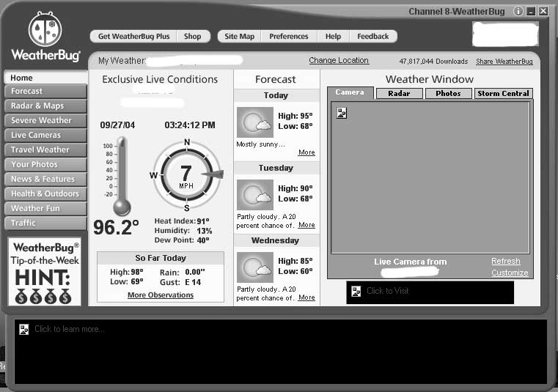
Task: Click the Change Location link
Action: point(339,61)
